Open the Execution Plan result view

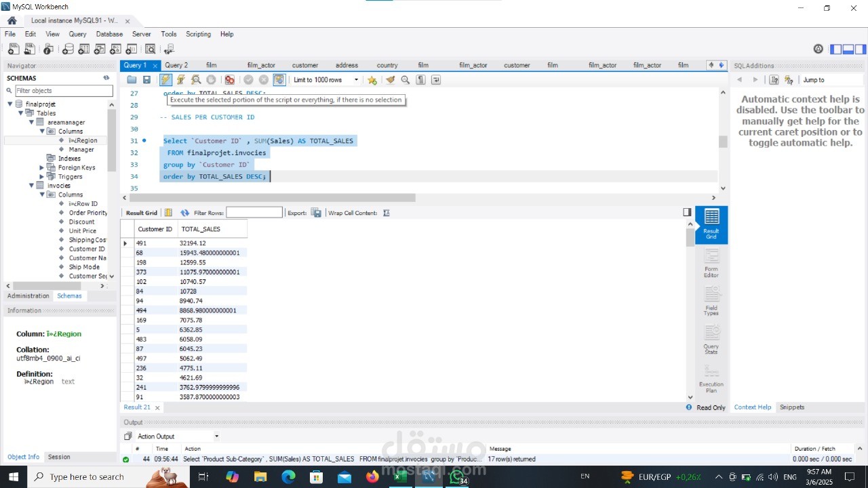(x=711, y=378)
